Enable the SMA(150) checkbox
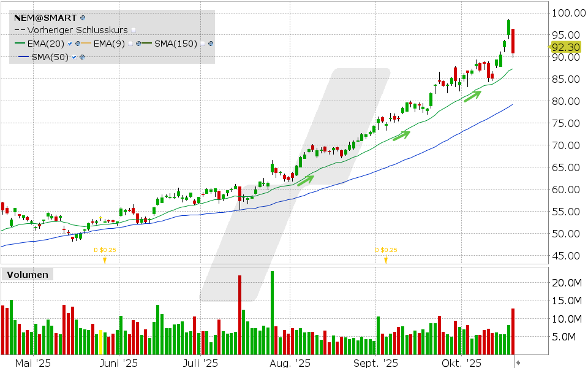Viewport: 588px width, 368px height. 203,44
